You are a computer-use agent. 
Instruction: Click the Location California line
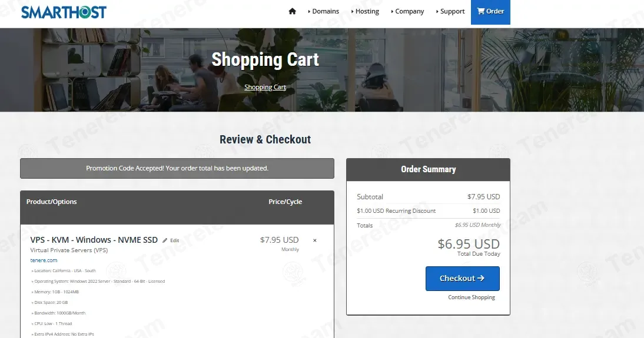point(64,271)
